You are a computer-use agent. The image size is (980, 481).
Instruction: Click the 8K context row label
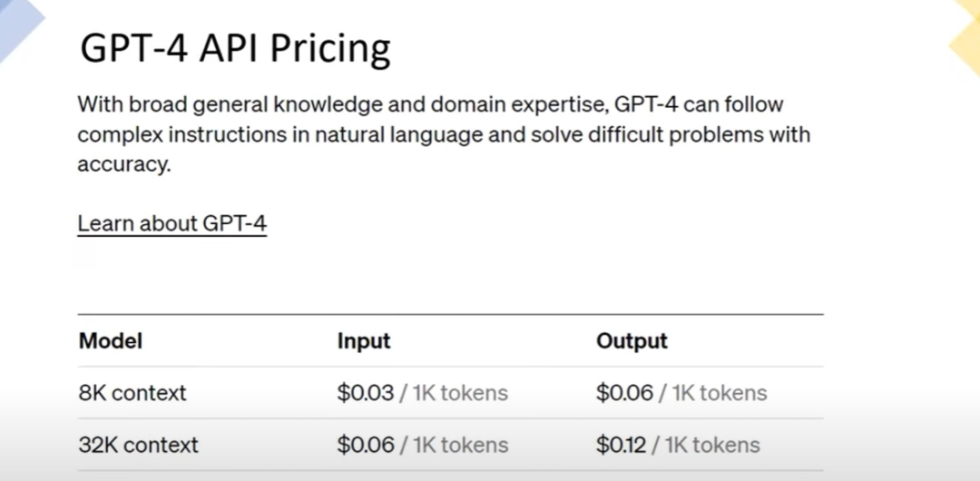[132, 393]
